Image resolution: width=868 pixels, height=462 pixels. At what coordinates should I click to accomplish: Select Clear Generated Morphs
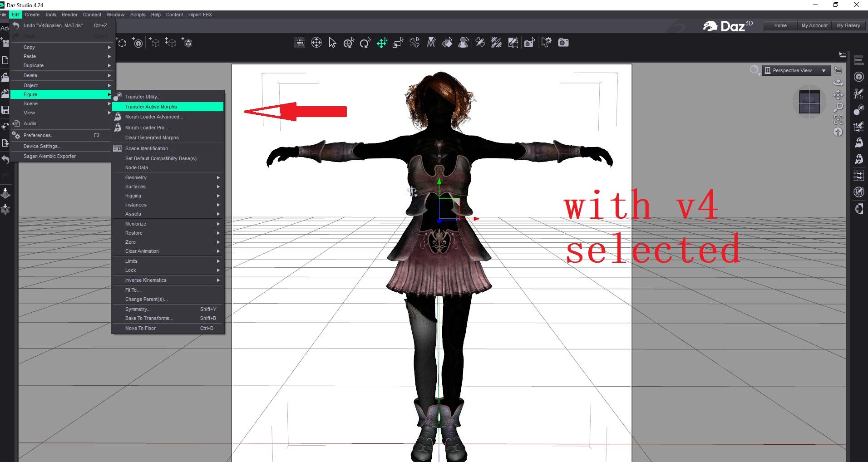pyautogui.click(x=168, y=138)
